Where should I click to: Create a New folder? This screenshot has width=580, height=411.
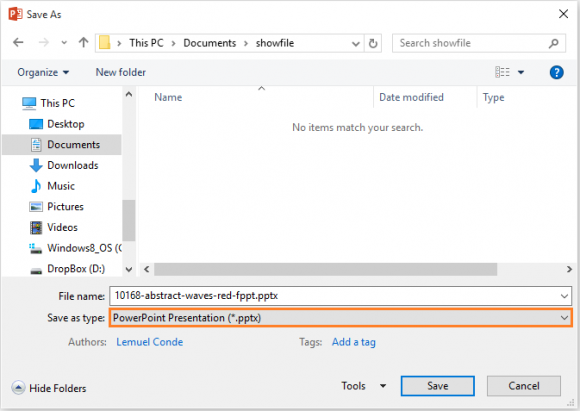point(121,73)
